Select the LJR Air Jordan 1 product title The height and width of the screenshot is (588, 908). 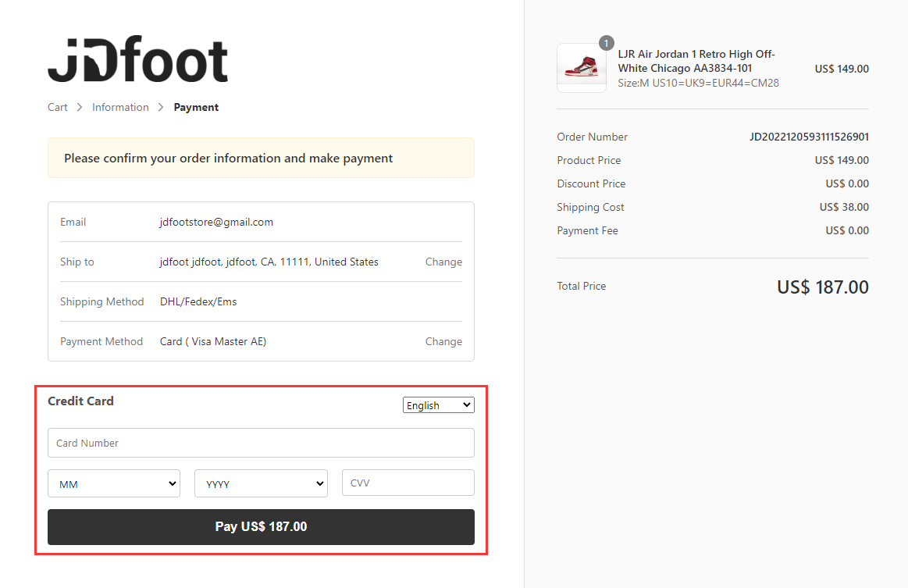[696, 61]
